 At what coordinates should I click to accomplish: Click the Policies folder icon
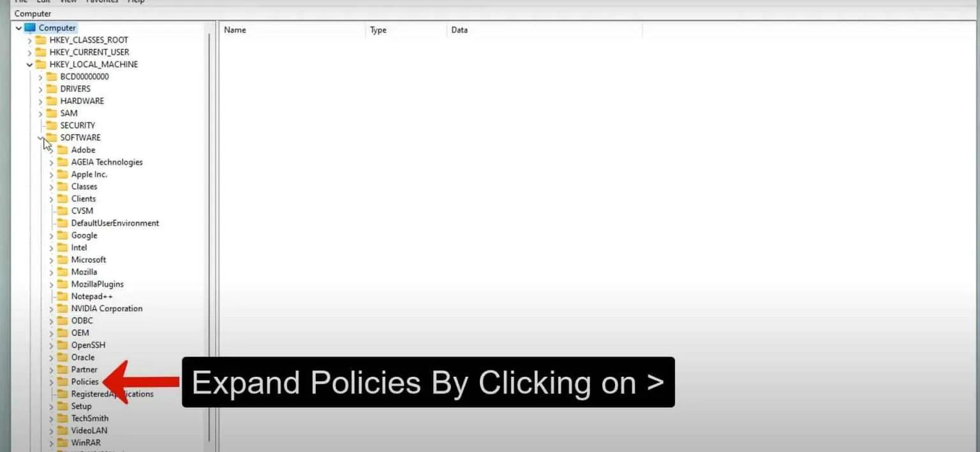63,382
